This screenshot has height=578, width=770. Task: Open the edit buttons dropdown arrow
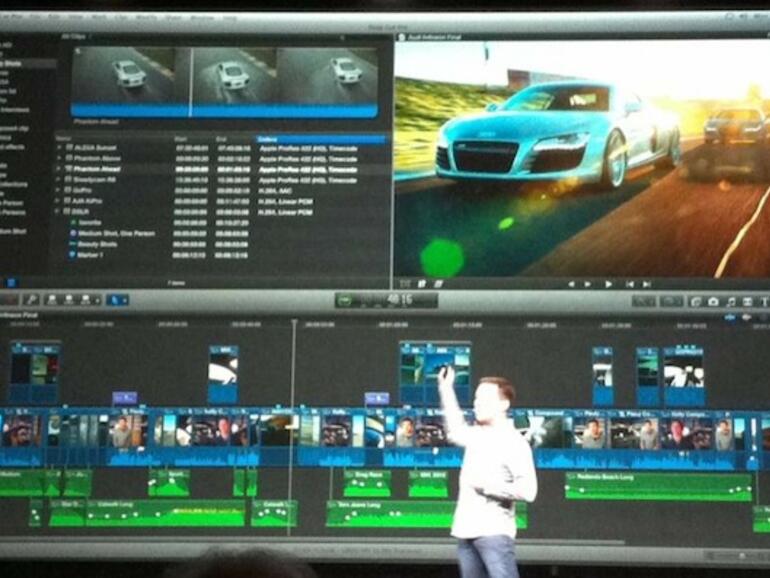pyautogui.click(x=97, y=300)
